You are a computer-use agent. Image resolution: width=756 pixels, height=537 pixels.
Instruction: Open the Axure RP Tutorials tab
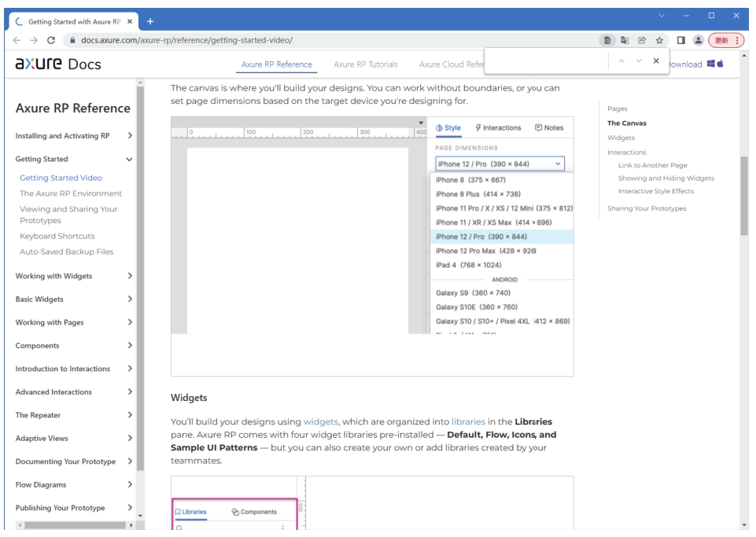(365, 64)
